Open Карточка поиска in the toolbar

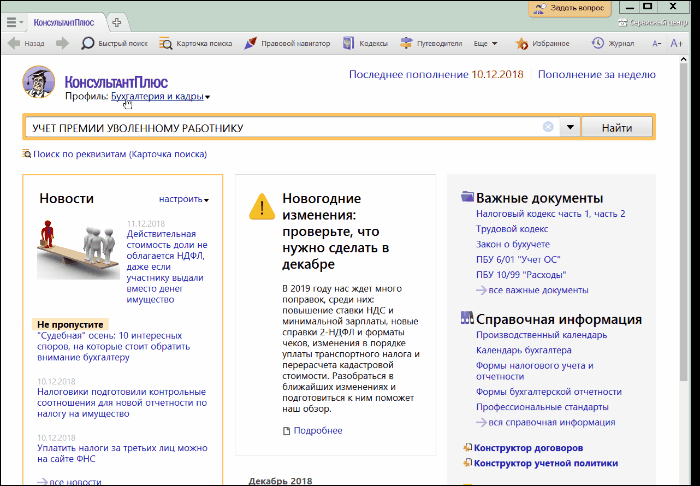point(196,43)
